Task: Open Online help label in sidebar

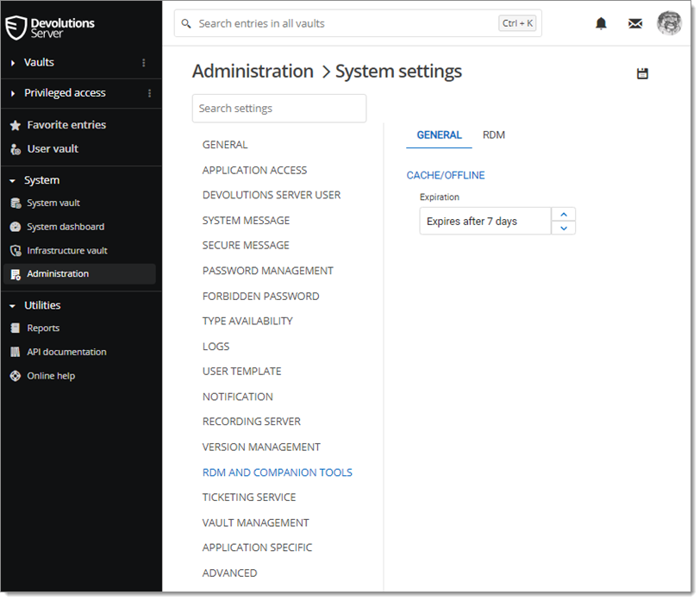Action: (x=51, y=376)
